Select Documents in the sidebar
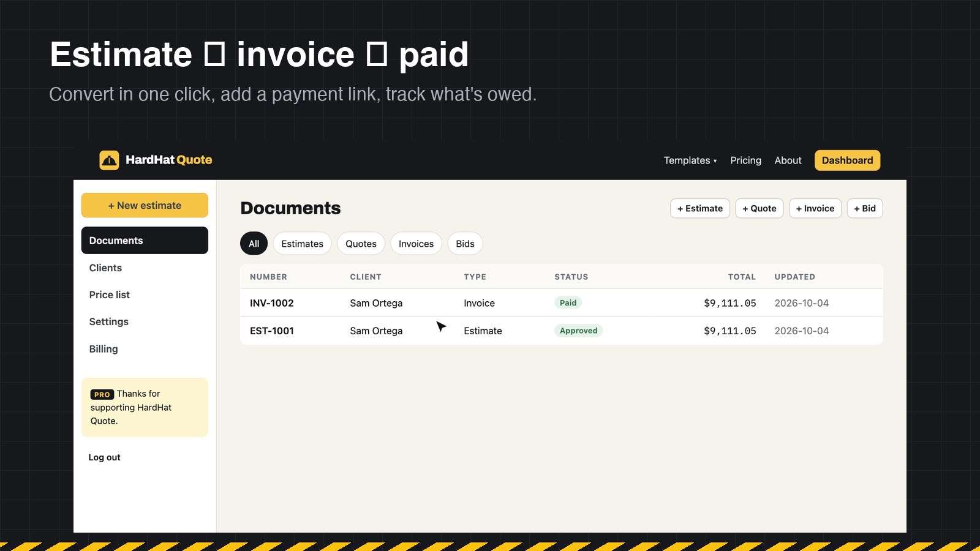This screenshot has width=980, height=551. tap(145, 241)
